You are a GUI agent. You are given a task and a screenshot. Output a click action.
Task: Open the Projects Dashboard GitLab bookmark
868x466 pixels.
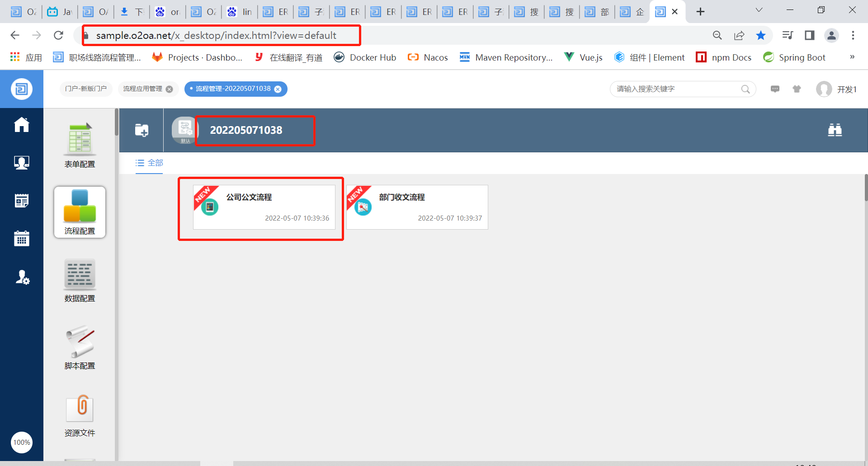(x=197, y=57)
